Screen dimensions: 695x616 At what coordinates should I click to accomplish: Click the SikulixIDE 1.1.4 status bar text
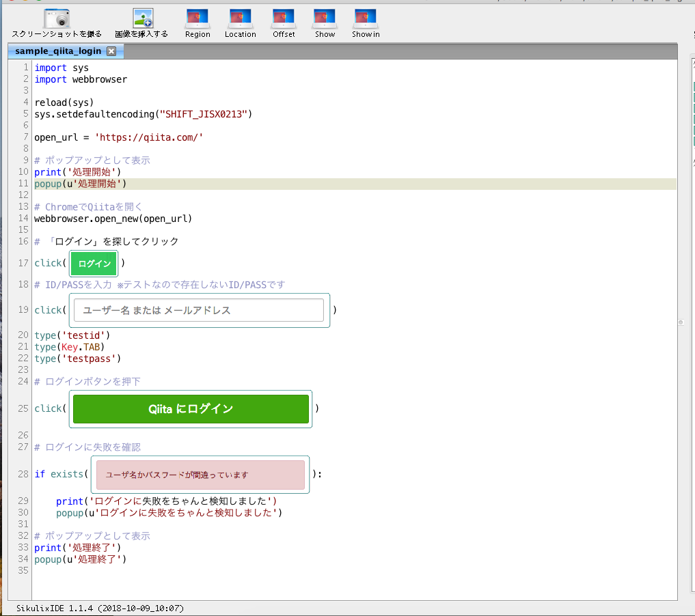click(100, 608)
